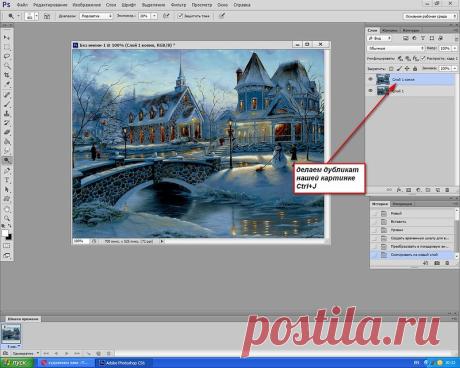Viewport: 460px width, 368px height.
Task: Select the Brush tool
Action: [7, 104]
